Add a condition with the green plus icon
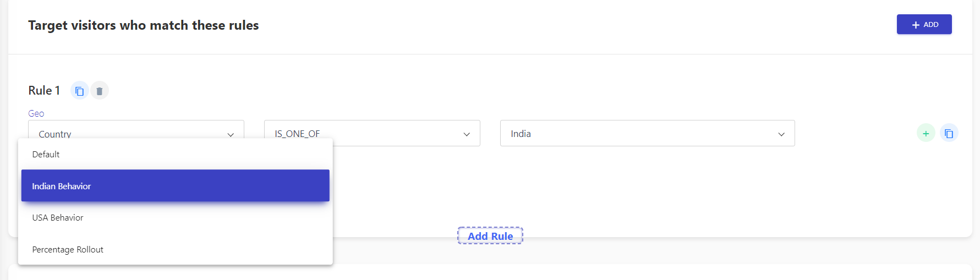This screenshot has width=980, height=280. pos(926,133)
